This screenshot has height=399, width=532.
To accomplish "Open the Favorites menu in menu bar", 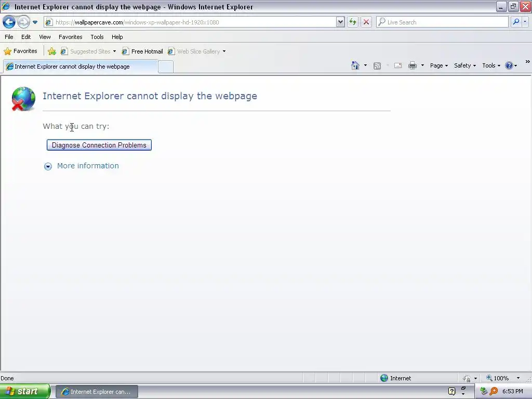I will (x=71, y=37).
